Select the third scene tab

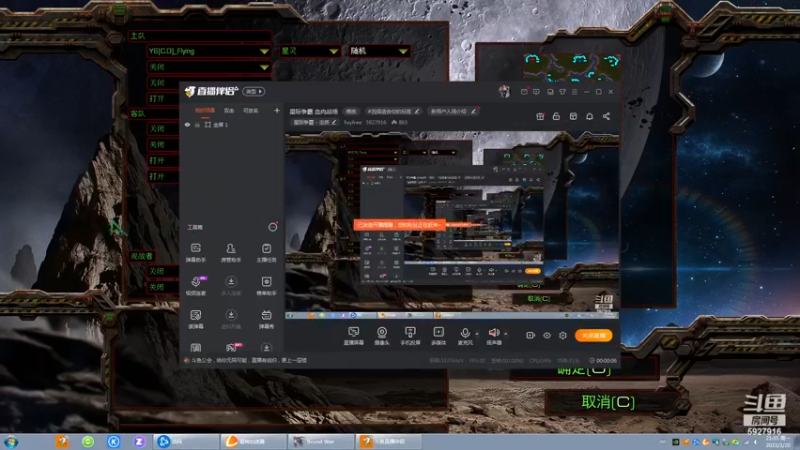pyautogui.click(x=251, y=111)
